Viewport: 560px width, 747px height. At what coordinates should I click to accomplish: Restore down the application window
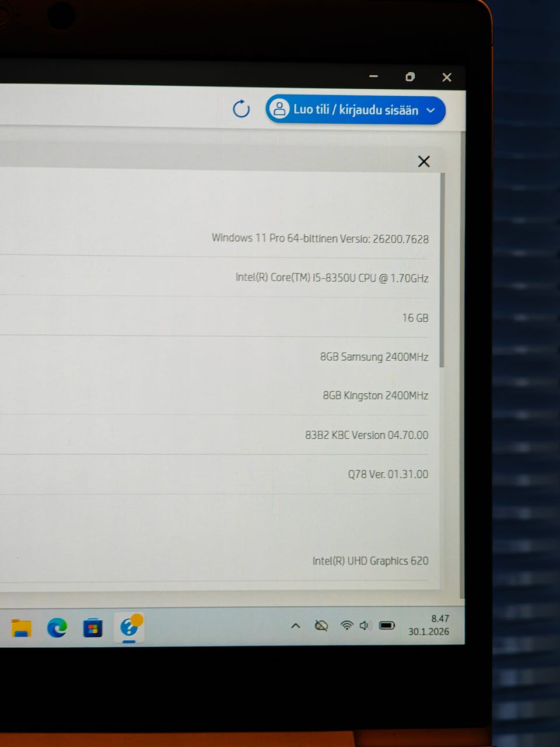point(410,76)
